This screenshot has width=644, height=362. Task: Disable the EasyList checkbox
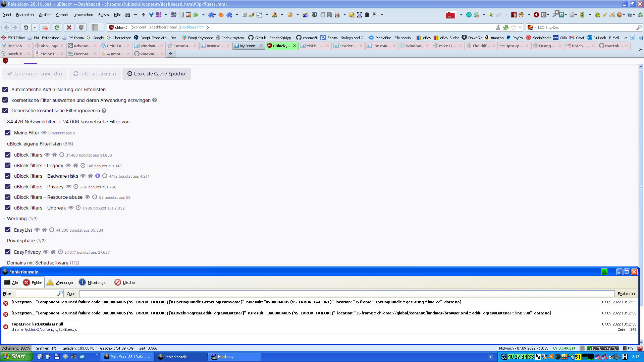pyautogui.click(x=8, y=230)
